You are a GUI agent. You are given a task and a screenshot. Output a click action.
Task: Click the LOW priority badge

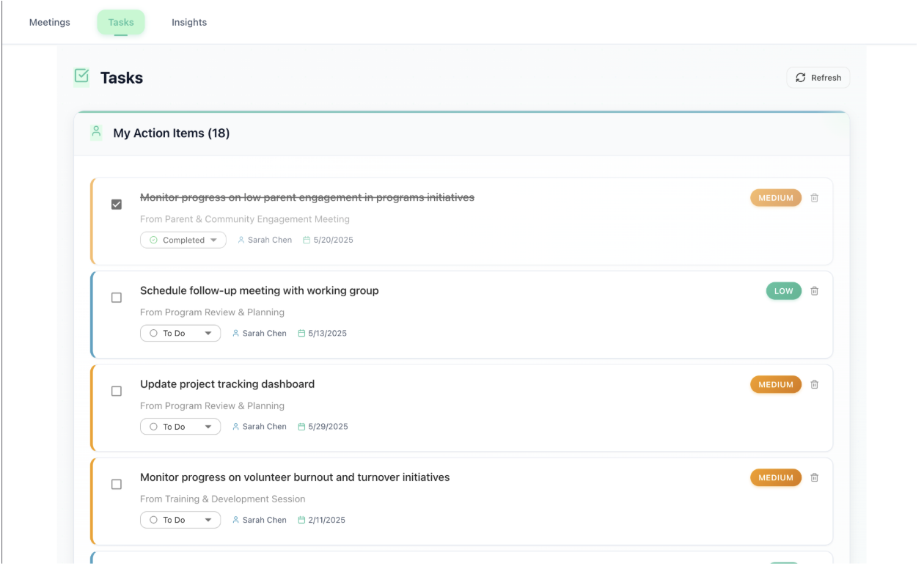coord(784,291)
